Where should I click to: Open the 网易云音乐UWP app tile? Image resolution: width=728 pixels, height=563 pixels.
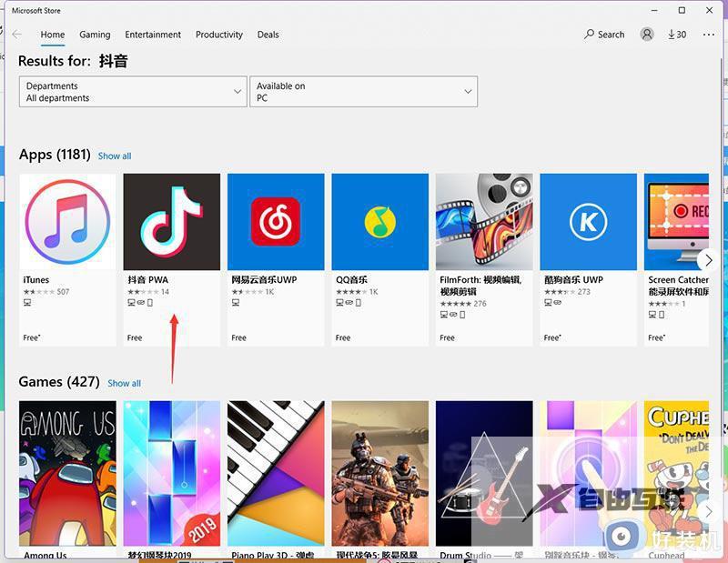click(x=276, y=221)
